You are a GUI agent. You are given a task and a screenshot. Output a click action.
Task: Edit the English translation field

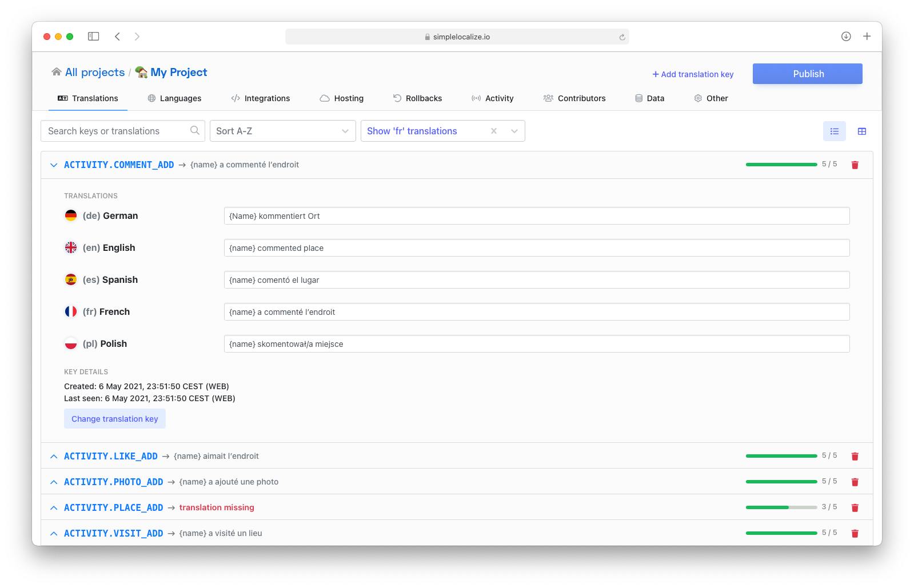coord(537,248)
